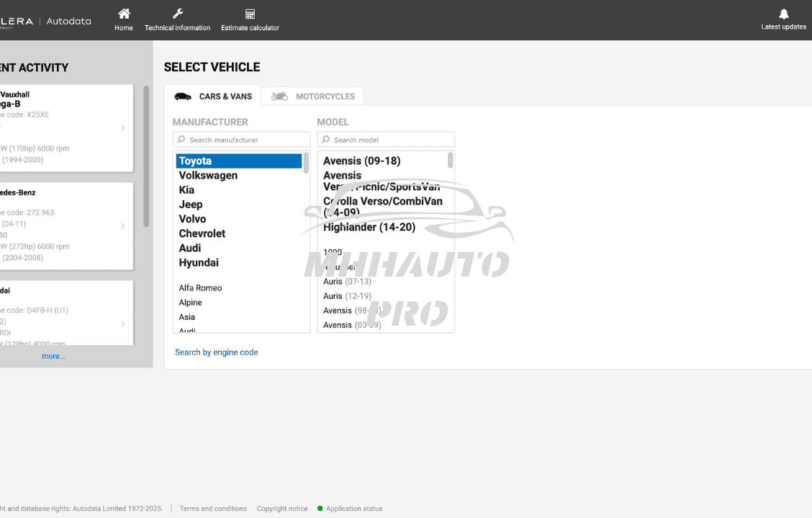The width and height of the screenshot is (812, 518).
Task: Click the Search by engine code link
Action: pyautogui.click(x=216, y=352)
